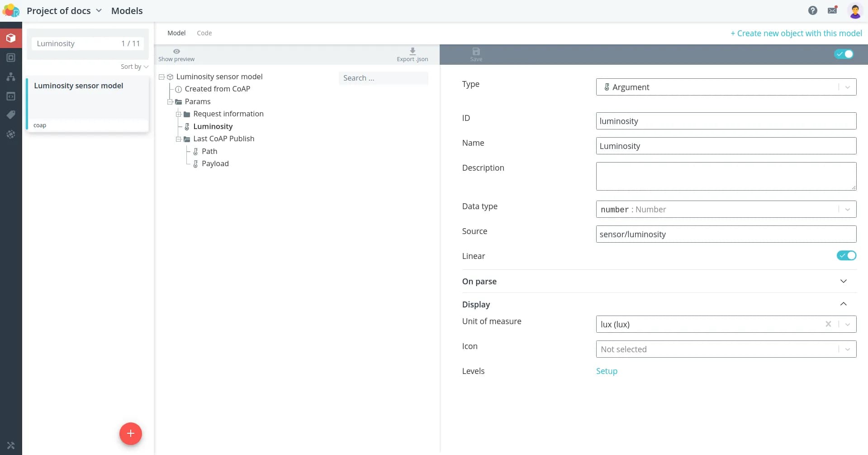Click the user avatar icon

point(854,11)
